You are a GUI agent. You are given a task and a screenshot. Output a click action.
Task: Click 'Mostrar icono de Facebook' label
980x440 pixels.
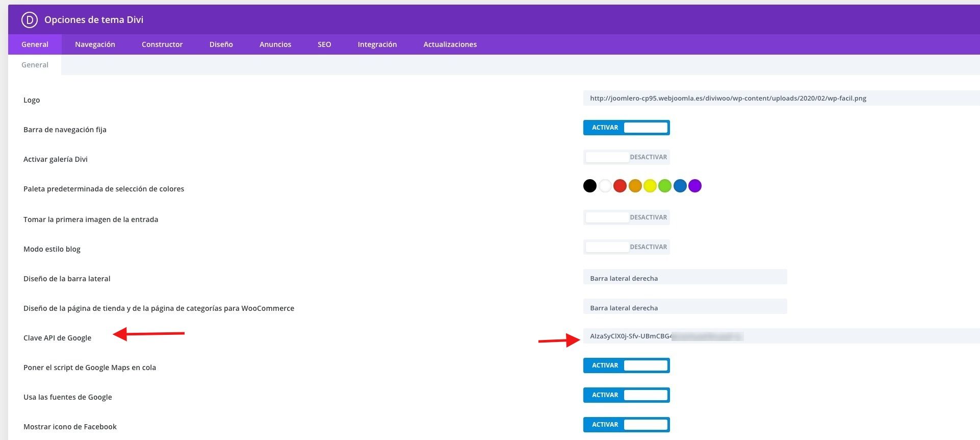coord(70,427)
